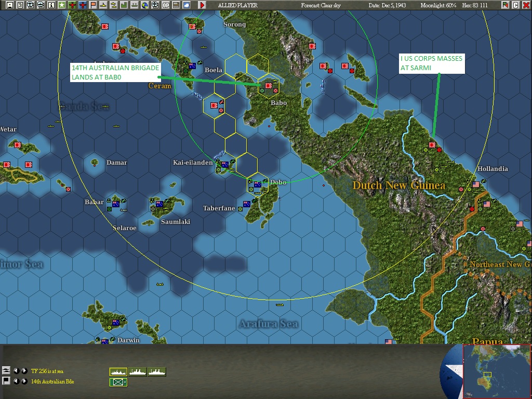
Task: Click the double yellow ships toolbar icon
Action: [x=114, y=5]
